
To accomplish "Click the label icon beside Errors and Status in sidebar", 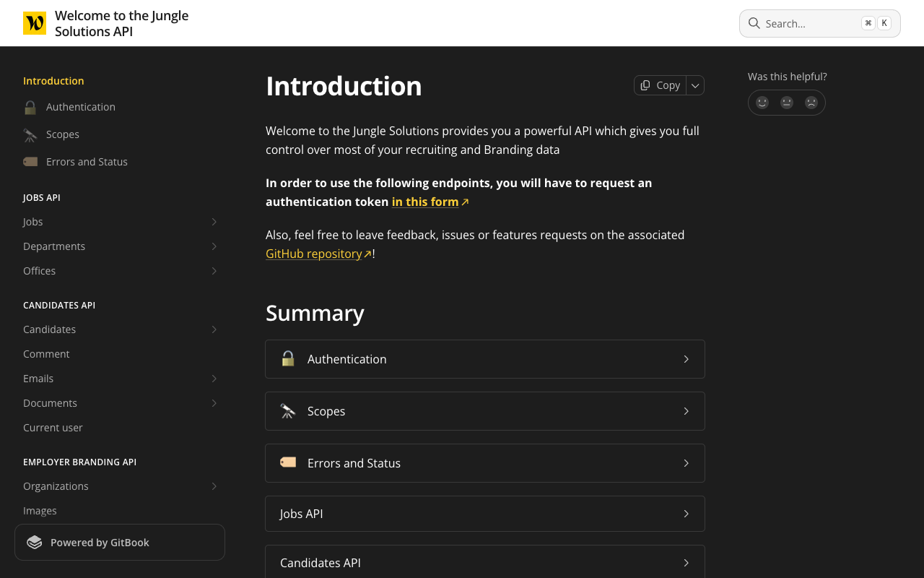I will [30, 162].
